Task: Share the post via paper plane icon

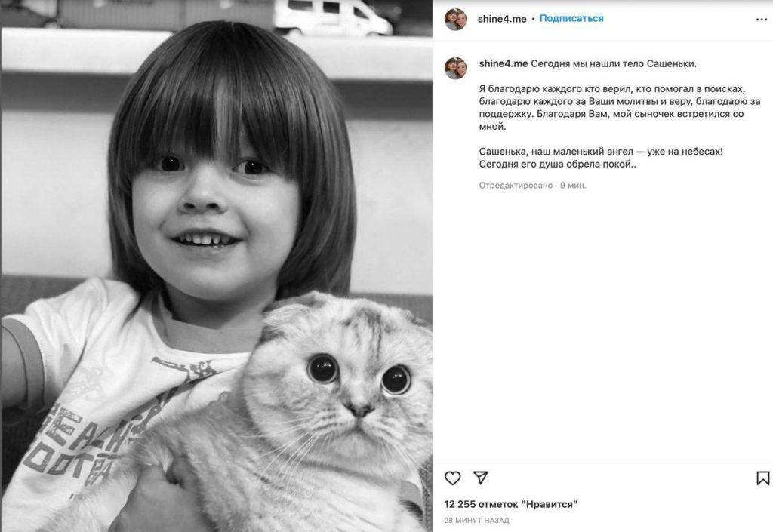Action: click(x=480, y=478)
